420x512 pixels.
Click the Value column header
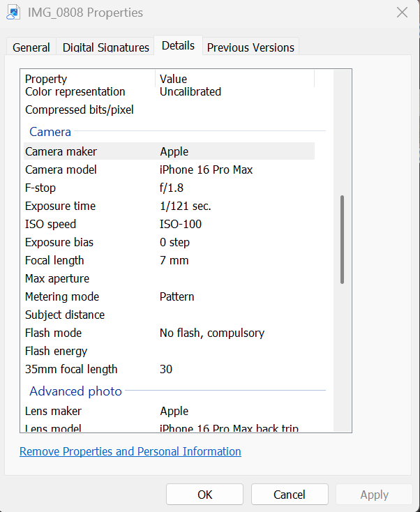173,79
